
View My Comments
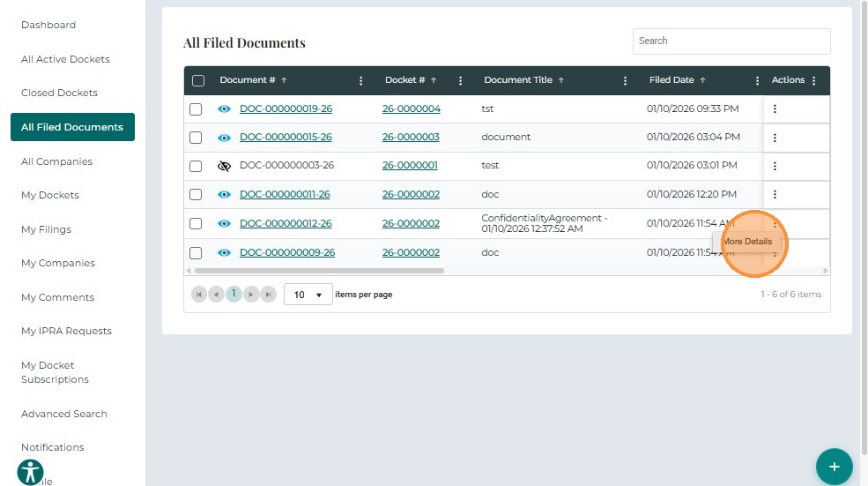click(x=57, y=297)
